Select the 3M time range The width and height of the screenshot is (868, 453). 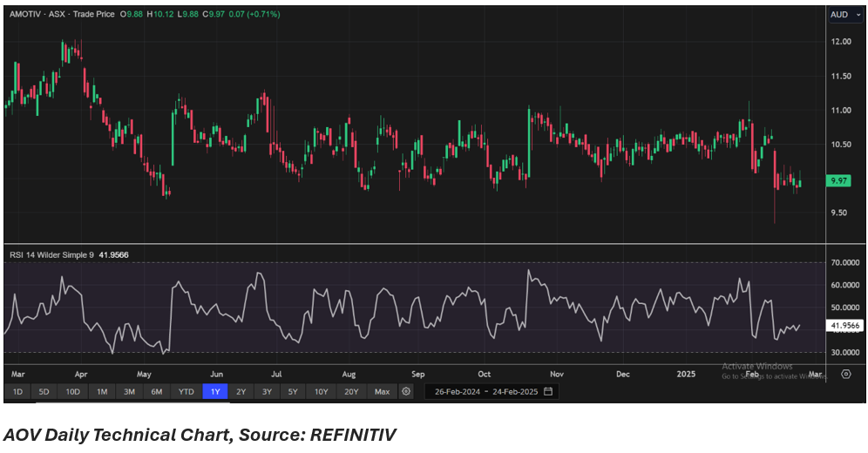(129, 392)
